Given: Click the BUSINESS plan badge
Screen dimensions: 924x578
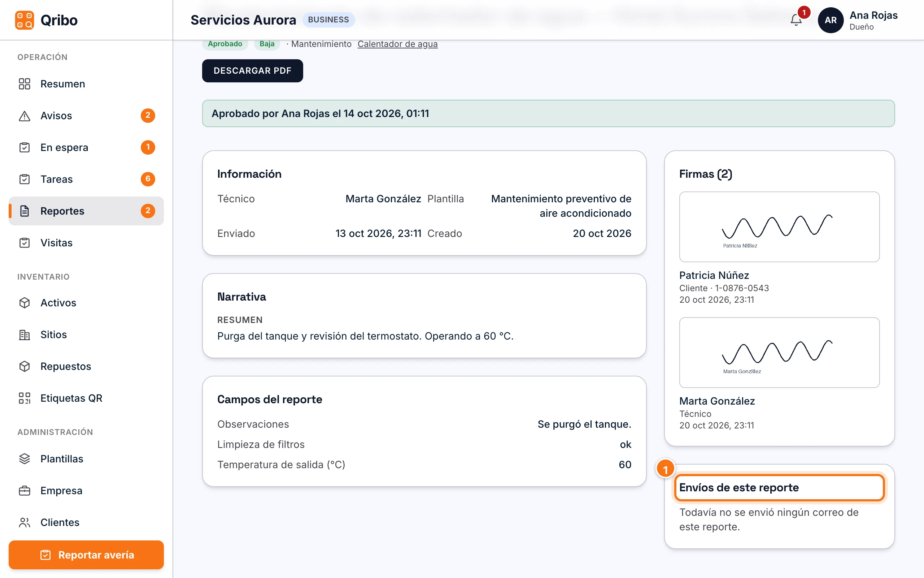Looking at the screenshot, I should click(328, 20).
